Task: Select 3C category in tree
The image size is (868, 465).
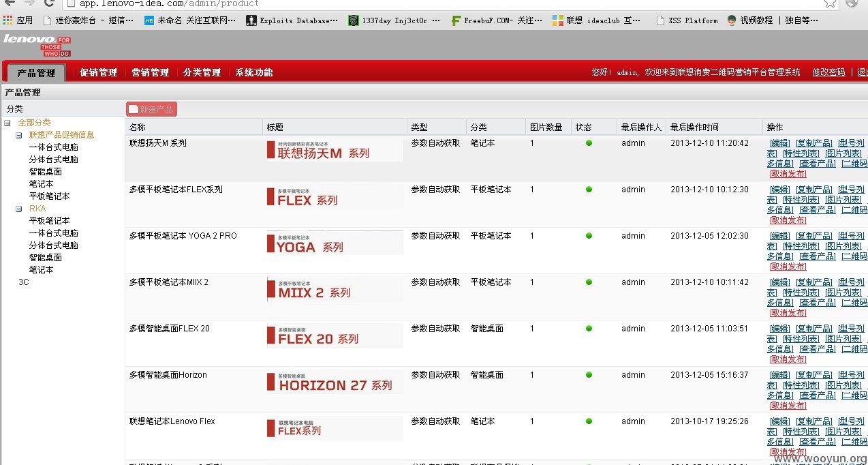Action: pyautogui.click(x=24, y=282)
